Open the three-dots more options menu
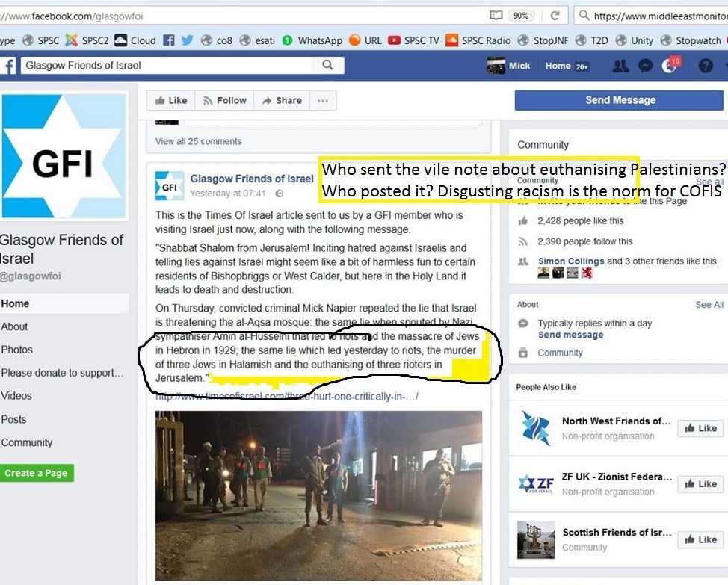The width and height of the screenshot is (728, 585). coord(322,100)
